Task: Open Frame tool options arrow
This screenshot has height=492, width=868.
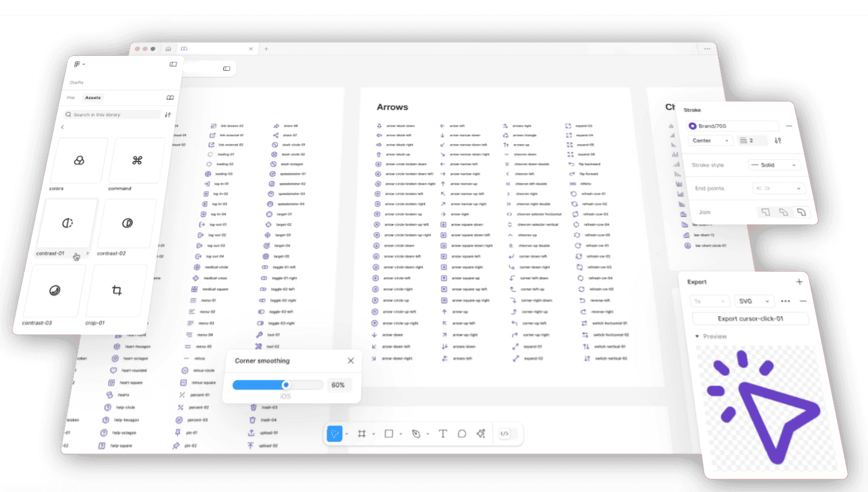Action: pyautogui.click(x=373, y=434)
